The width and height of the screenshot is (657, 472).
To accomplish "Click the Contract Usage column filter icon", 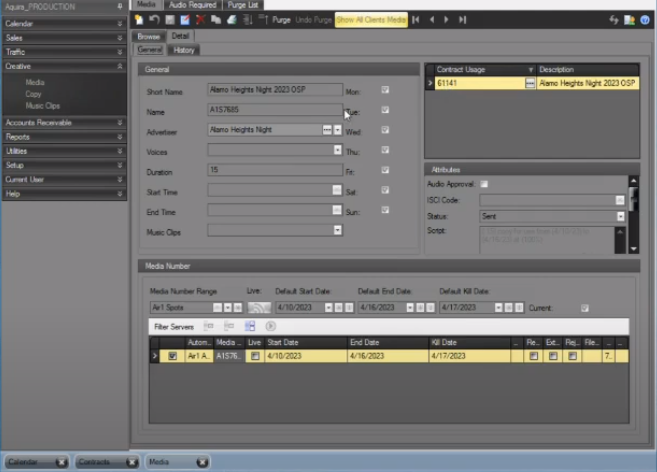I will click(x=530, y=70).
